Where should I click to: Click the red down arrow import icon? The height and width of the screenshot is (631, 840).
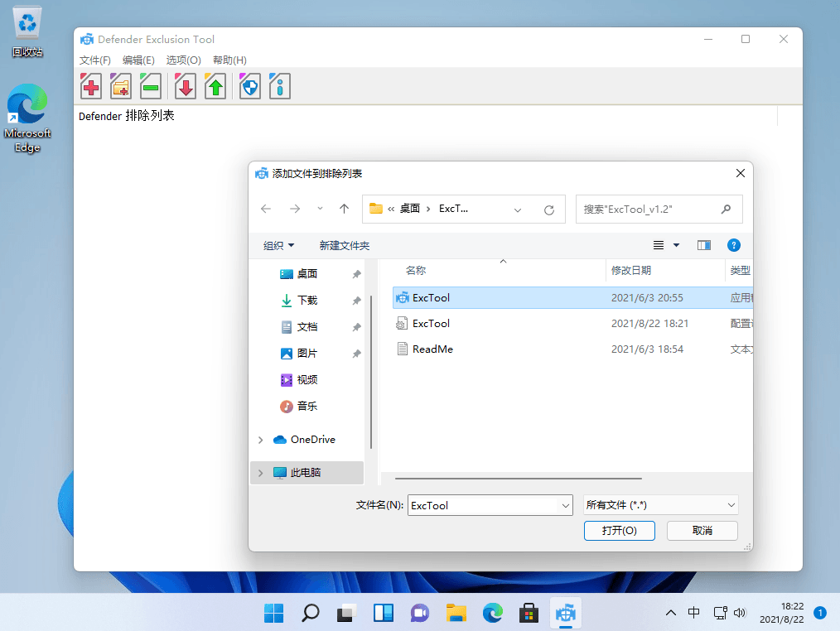point(186,85)
